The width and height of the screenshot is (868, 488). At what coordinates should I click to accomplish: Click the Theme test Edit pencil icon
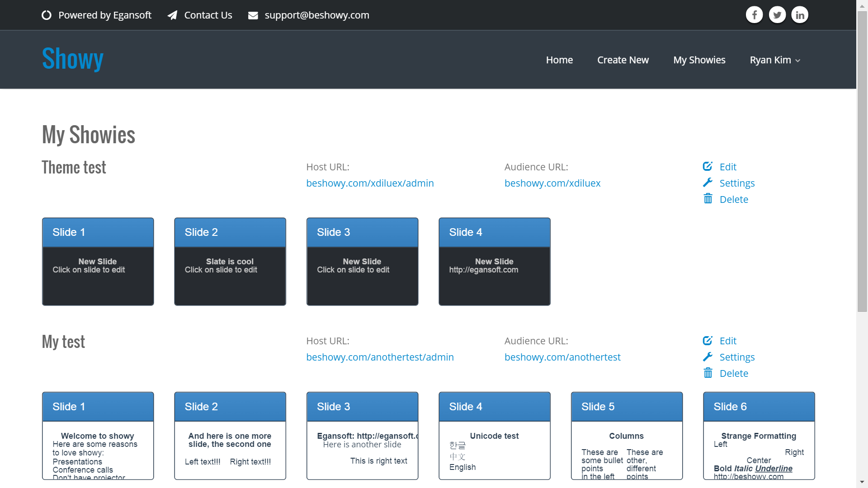click(x=708, y=166)
